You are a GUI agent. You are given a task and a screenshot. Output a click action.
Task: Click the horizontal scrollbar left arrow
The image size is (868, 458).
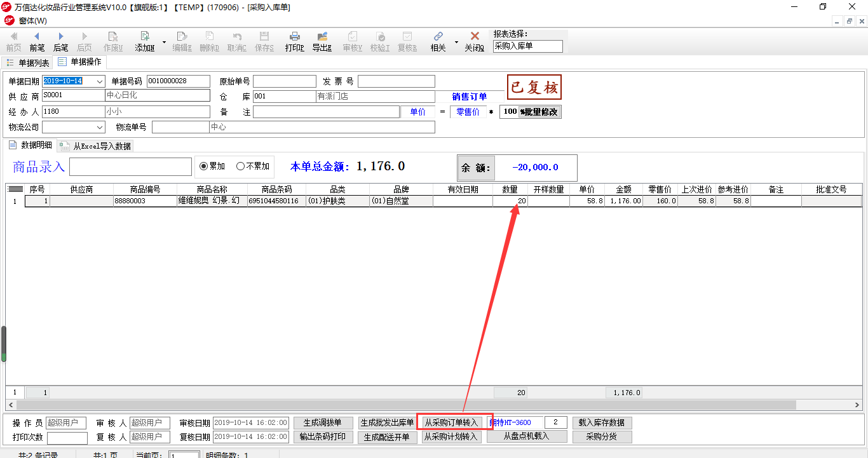pyautogui.click(x=11, y=405)
